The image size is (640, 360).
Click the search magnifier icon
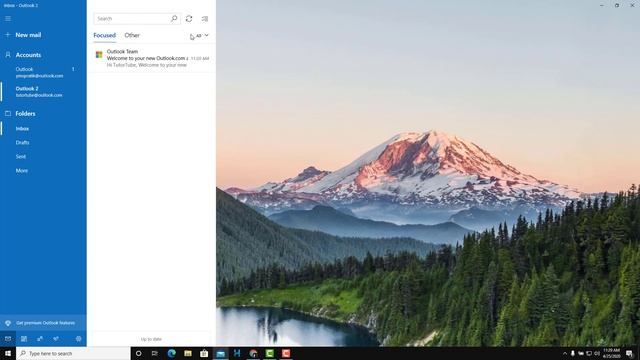(x=174, y=18)
